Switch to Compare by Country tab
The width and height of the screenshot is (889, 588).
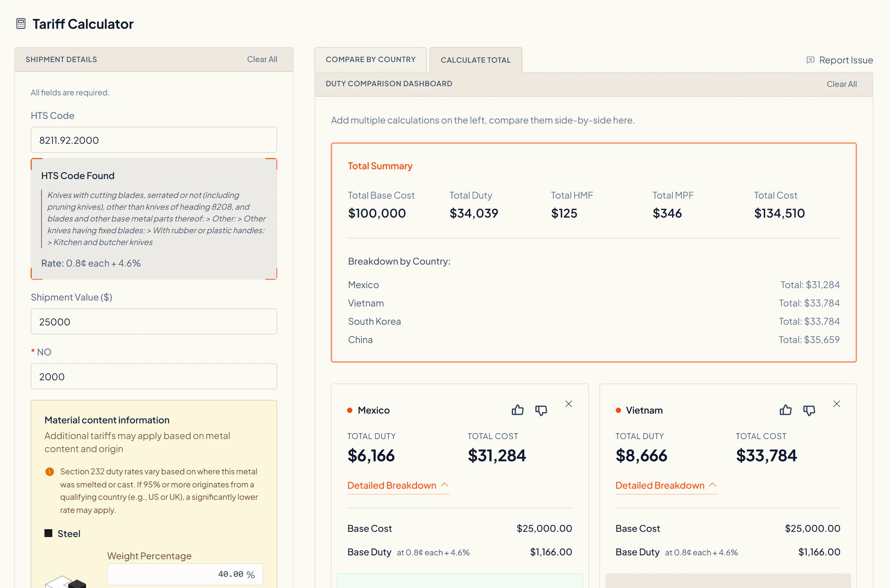[x=371, y=60]
